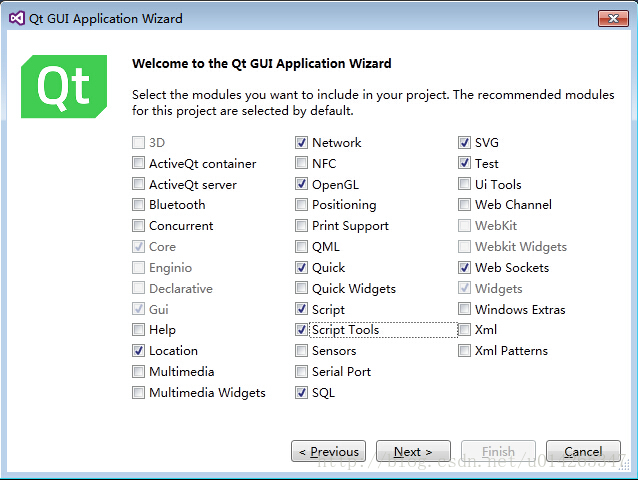Click the disabled 3D checkbox
The height and width of the screenshot is (481, 638).
(x=138, y=142)
